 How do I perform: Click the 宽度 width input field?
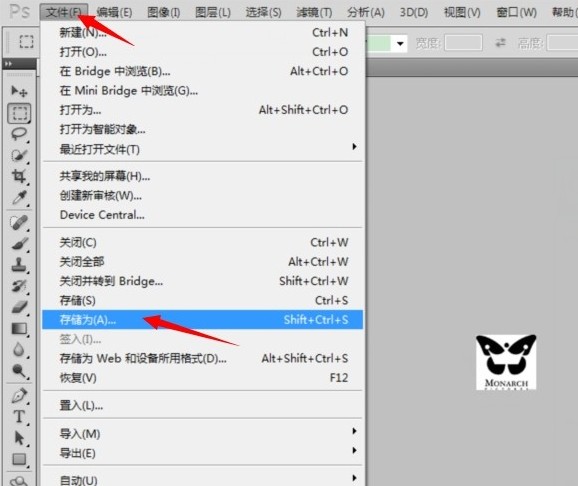(x=463, y=43)
